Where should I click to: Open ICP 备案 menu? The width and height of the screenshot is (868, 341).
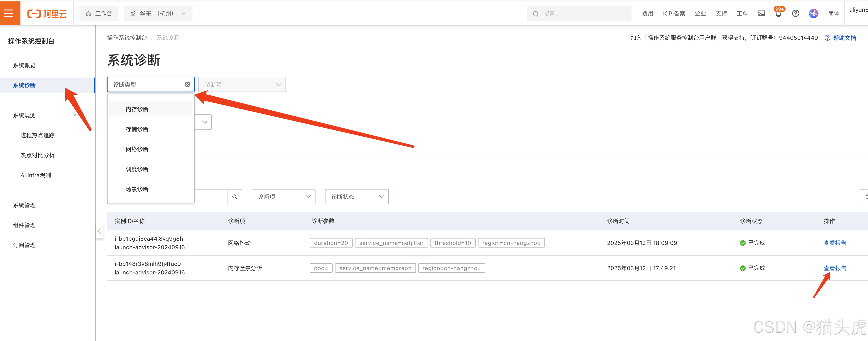674,14
